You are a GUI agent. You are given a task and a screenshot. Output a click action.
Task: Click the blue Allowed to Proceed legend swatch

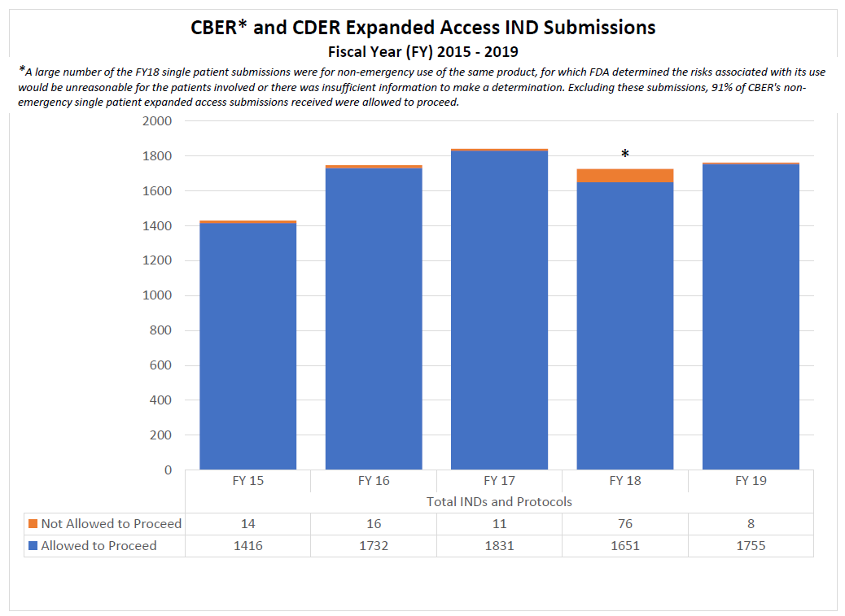tap(33, 546)
